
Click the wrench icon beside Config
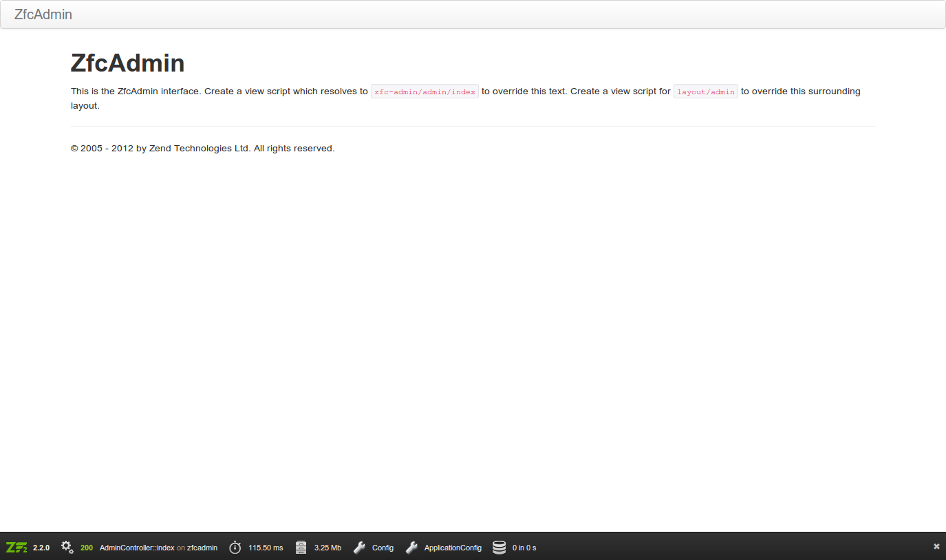[359, 548]
